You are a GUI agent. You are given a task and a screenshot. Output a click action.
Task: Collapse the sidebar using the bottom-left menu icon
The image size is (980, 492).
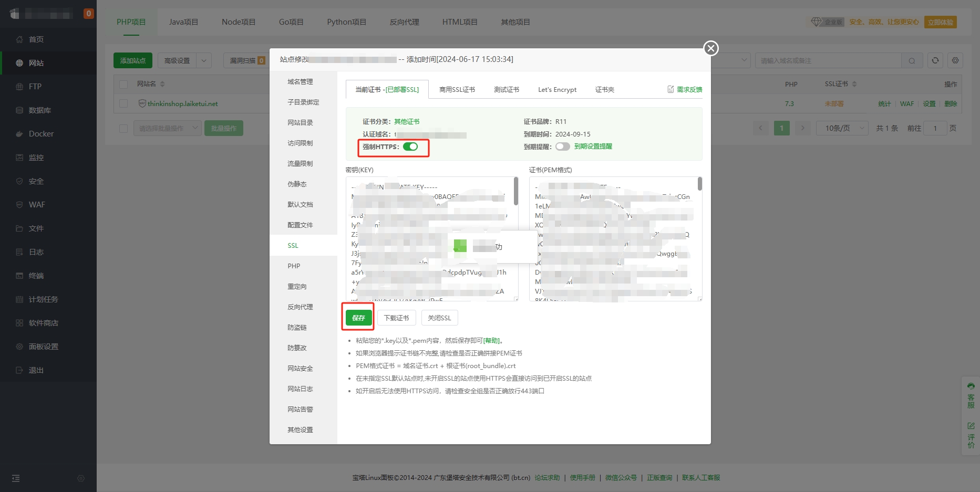pyautogui.click(x=16, y=478)
